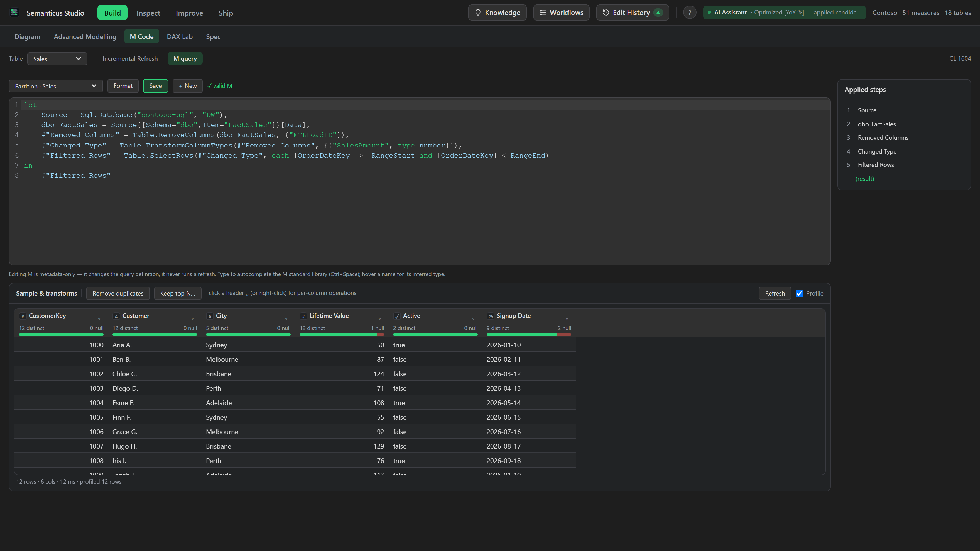
Task: Click the cell '2026-05-14'
Action: (x=503, y=403)
